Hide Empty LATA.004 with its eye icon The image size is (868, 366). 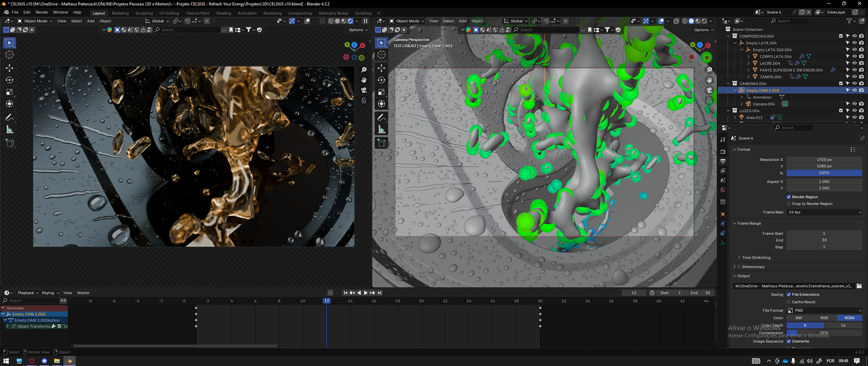854,43
